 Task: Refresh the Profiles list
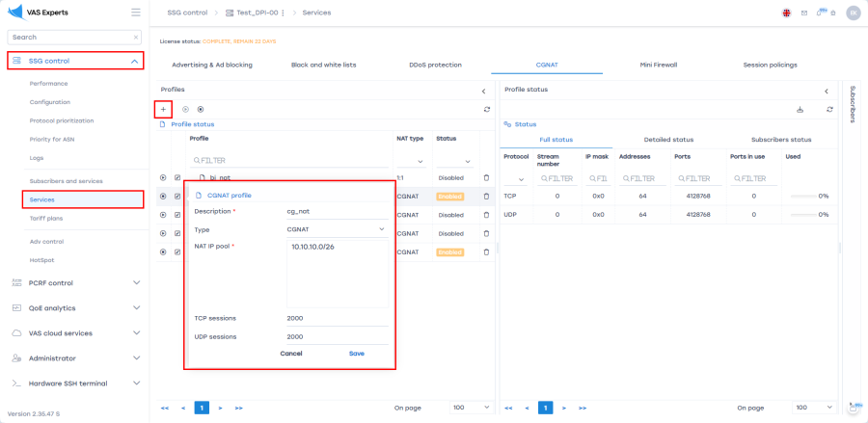click(x=487, y=110)
